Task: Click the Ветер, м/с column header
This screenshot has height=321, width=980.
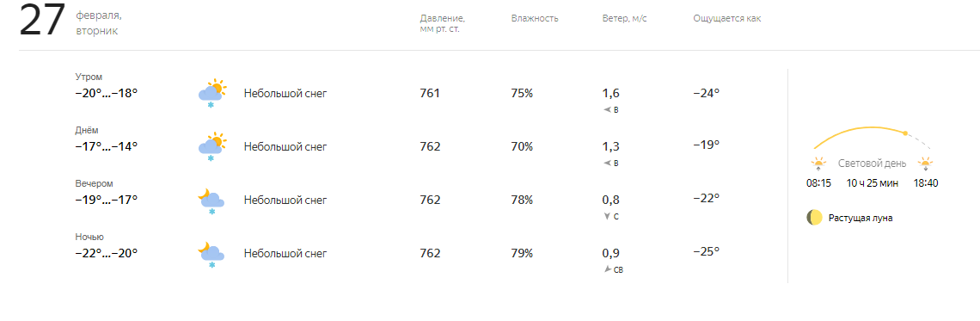Action: [624, 18]
